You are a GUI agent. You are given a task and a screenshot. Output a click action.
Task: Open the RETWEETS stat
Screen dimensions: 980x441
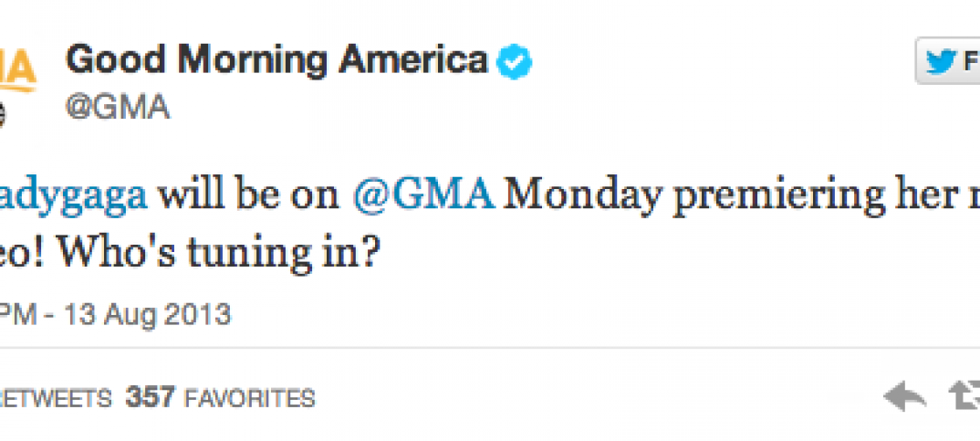(x=57, y=399)
